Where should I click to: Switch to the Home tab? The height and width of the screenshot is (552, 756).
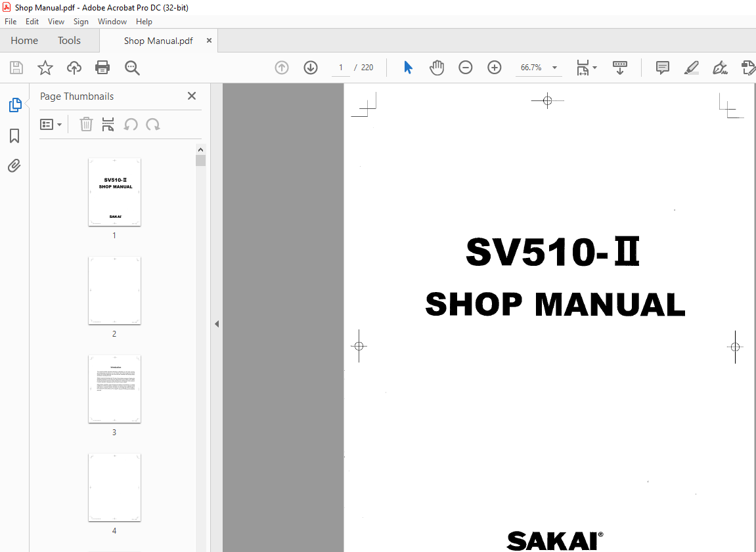[x=24, y=41]
